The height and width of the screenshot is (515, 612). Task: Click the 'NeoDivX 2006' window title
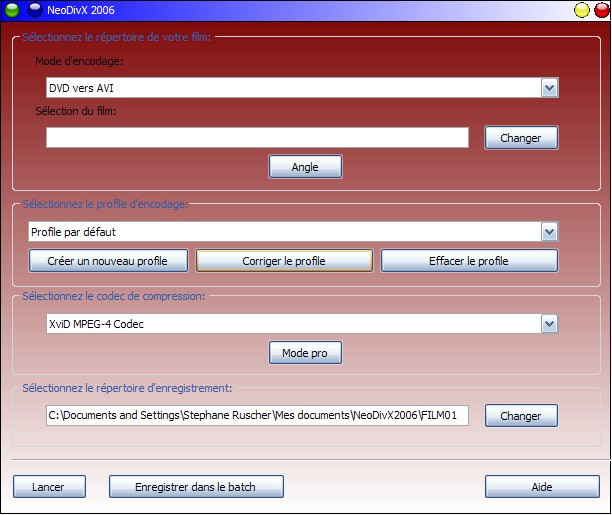81,10
